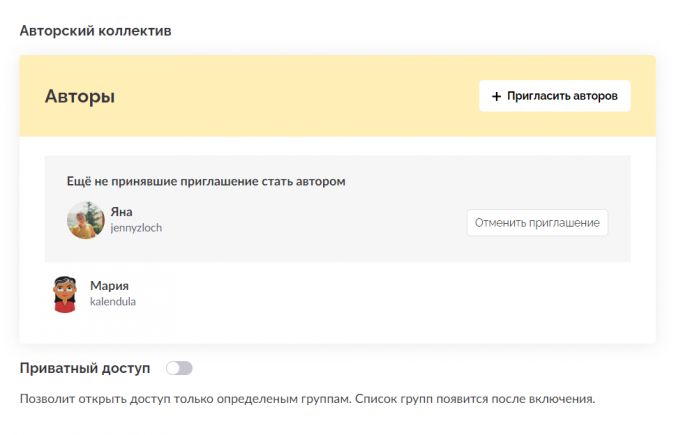The height and width of the screenshot is (435, 690).
Task: Click the Авторы header title
Action: coord(80,96)
